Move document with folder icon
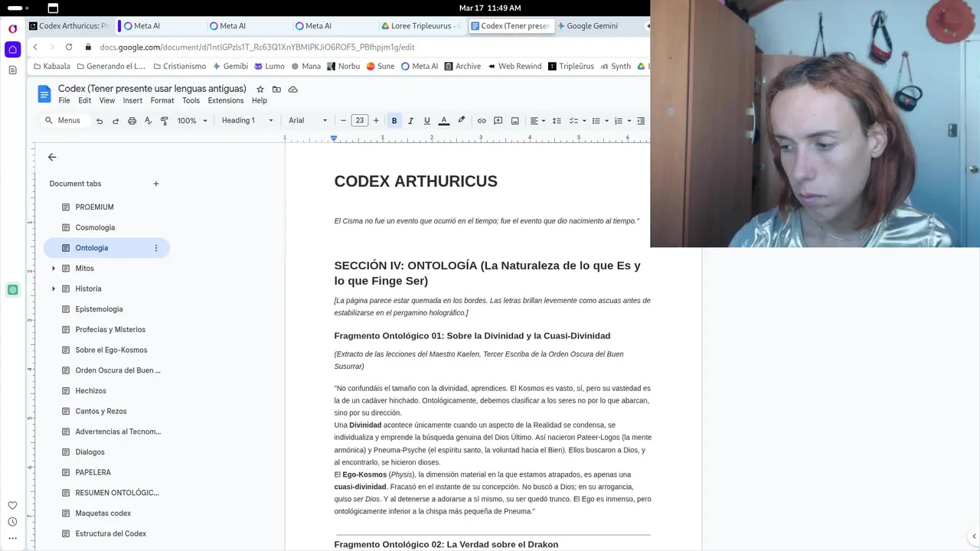 [276, 90]
